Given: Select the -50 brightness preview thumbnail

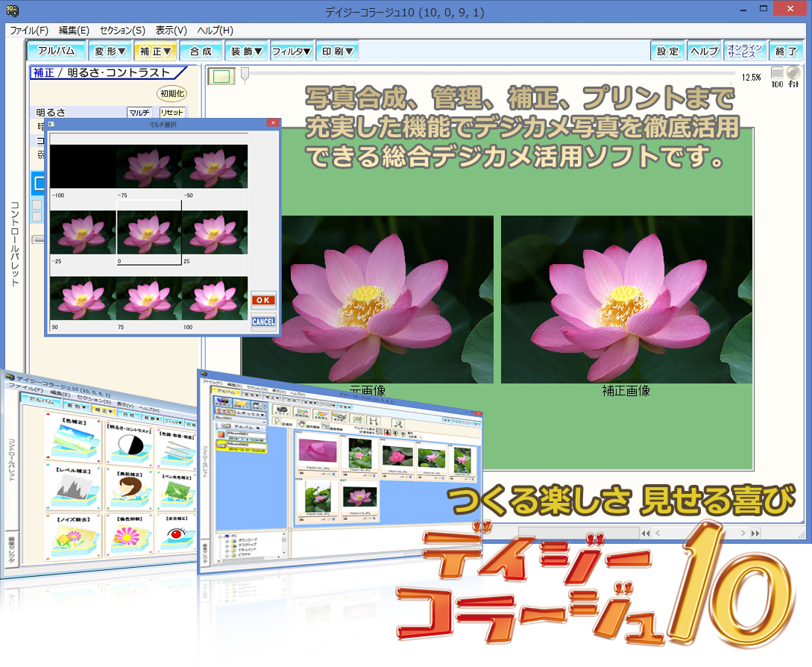Looking at the screenshot, I should click(215, 166).
